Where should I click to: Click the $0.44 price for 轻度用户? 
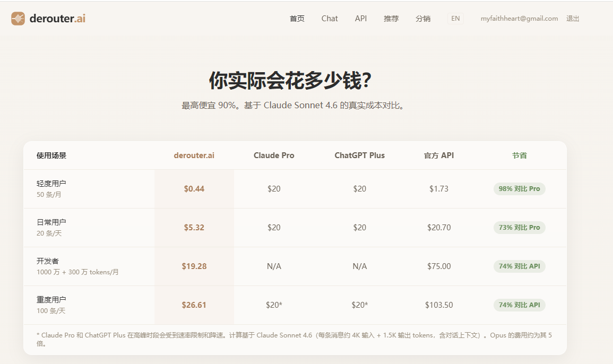(194, 188)
